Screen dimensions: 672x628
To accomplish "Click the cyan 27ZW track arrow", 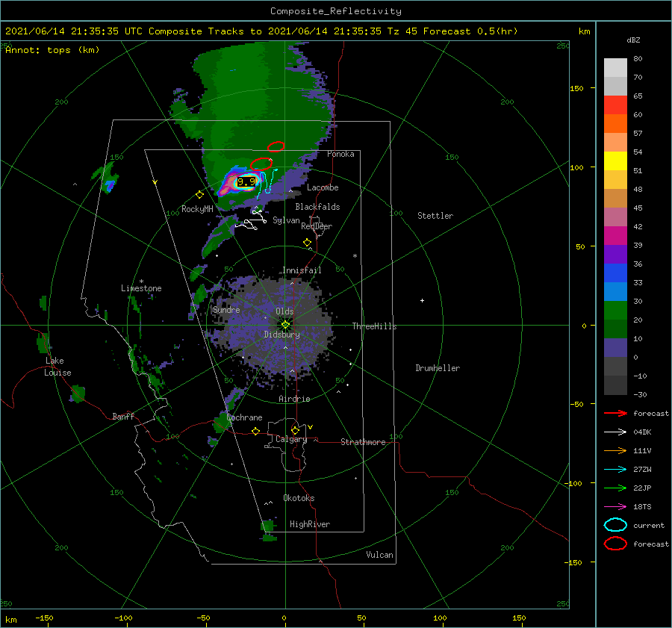I will (615, 470).
